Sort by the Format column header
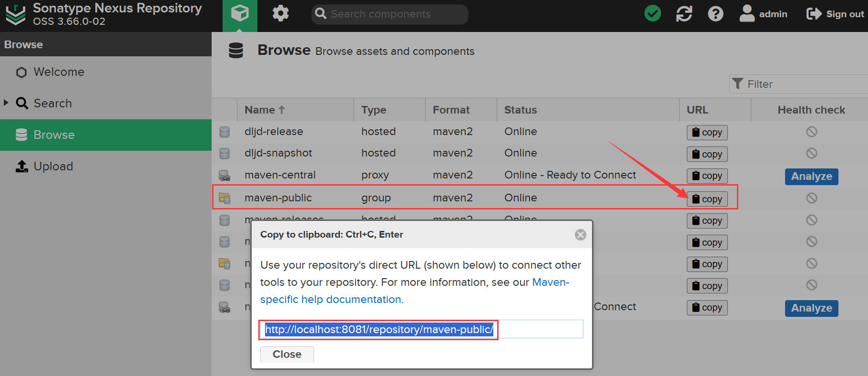Viewport: 868px width, 376px height. pyautogui.click(x=461, y=110)
